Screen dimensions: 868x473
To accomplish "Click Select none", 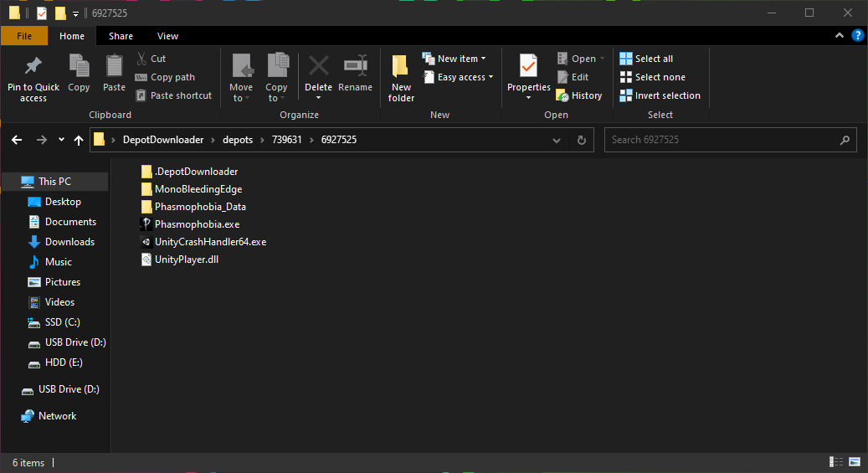I will (x=653, y=77).
